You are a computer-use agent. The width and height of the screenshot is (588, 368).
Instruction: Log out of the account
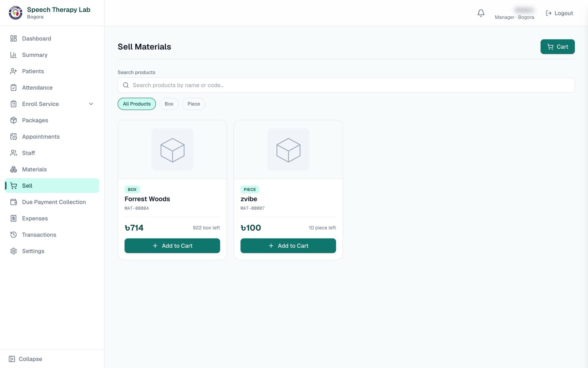[x=559, y=13]
